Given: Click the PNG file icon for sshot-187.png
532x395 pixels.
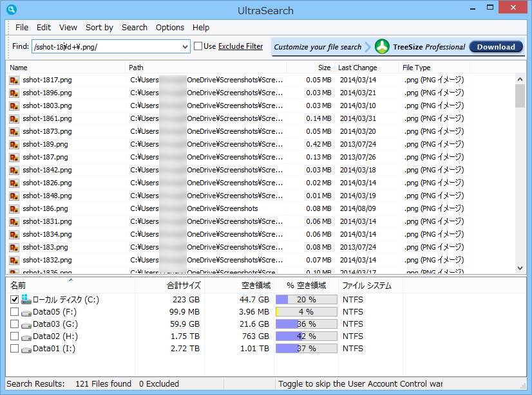Looking at the screenshot, I should coord(14,157).
